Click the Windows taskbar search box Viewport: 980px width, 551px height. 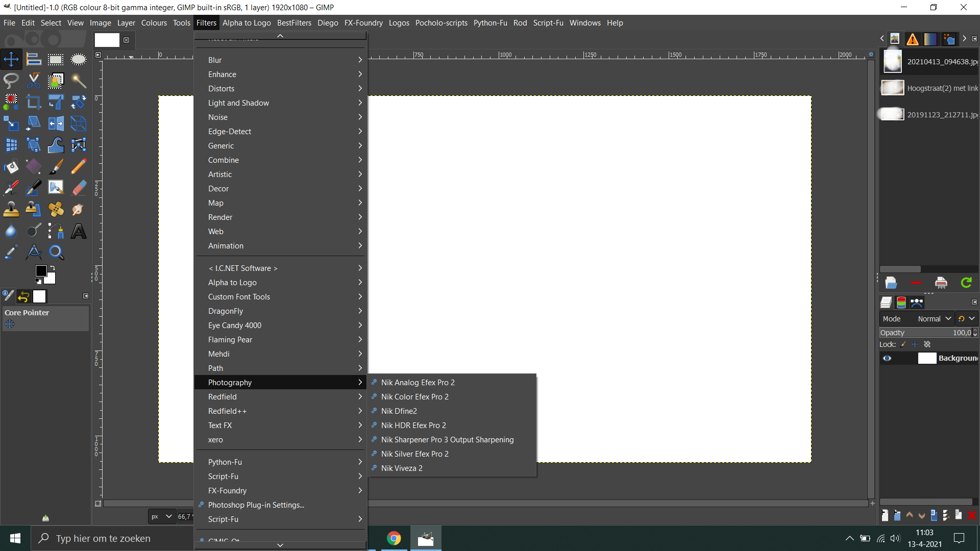click(x=112, y=538)
